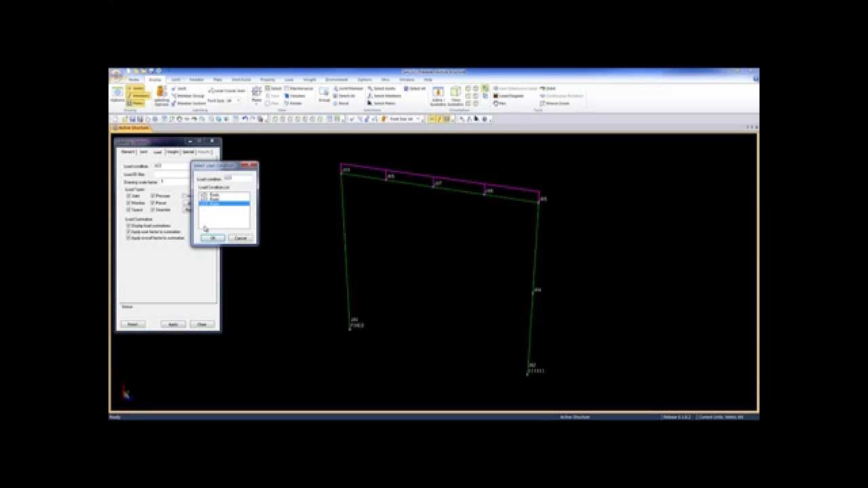The height and width of the screenshot is (488, 868).
Task: Toggle the Pressure load type checkbox
Action: (x=153, y=196)
